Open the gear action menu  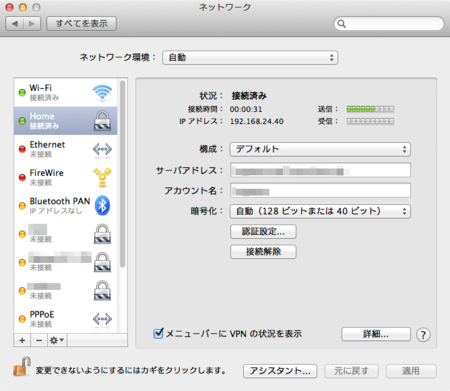click(x=57, y=340)
